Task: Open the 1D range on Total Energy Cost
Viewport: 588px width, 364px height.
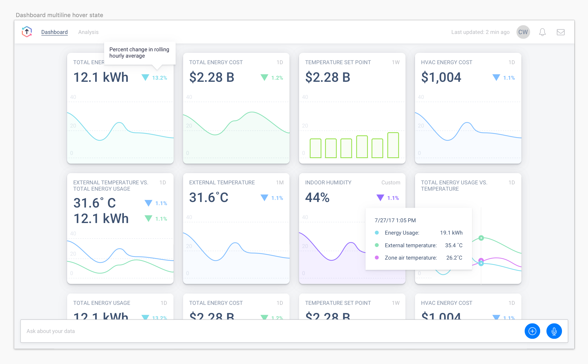Action: (280, 62)
